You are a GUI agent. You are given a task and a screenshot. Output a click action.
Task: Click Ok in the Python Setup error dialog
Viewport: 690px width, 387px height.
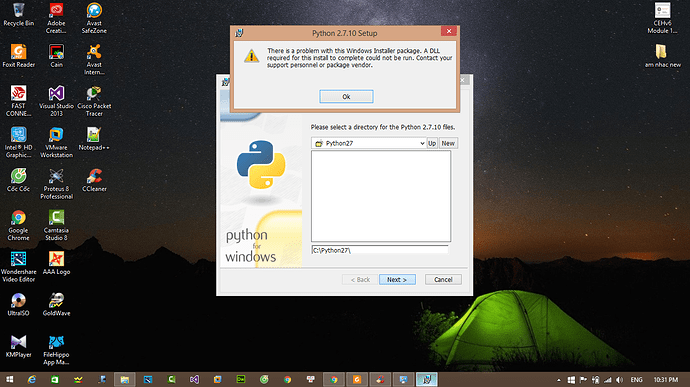(346, 96)
